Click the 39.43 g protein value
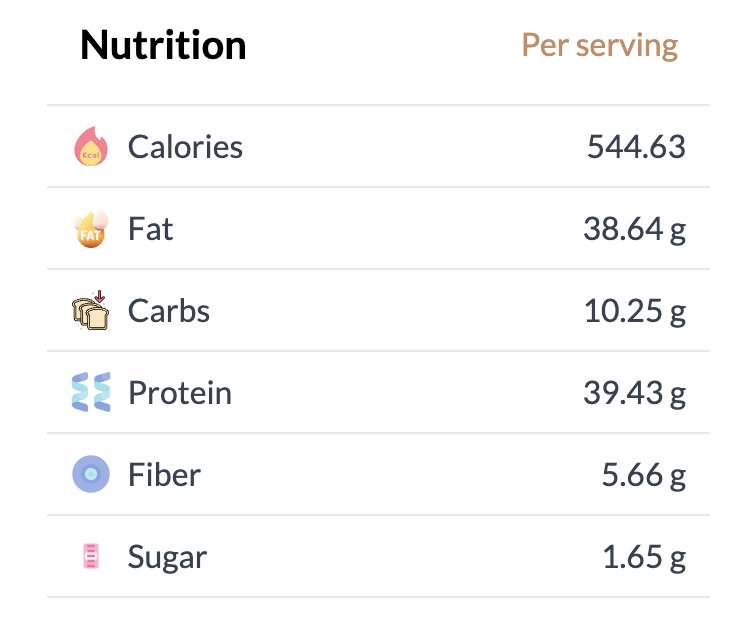 click(635, 393)
